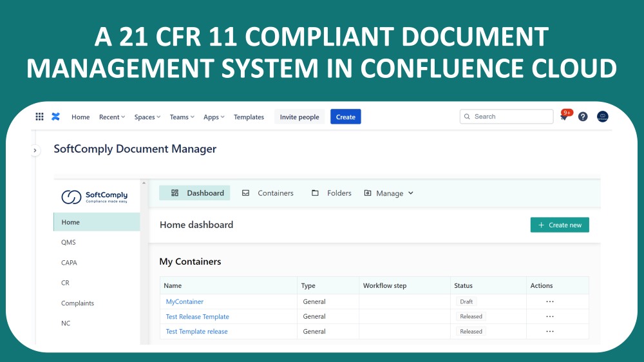Click the Home dashboard heading
Image resolution: width=644 pixels, height=362 pixels.
click(x=196, y=225)
